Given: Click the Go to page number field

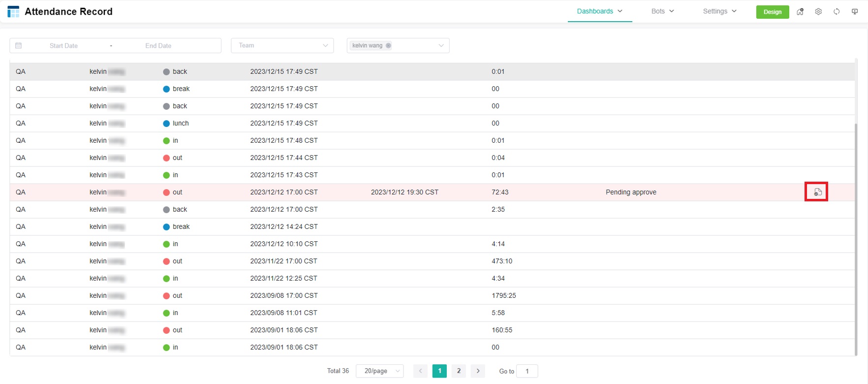Looking at the screenshot, I should (527, 371).
